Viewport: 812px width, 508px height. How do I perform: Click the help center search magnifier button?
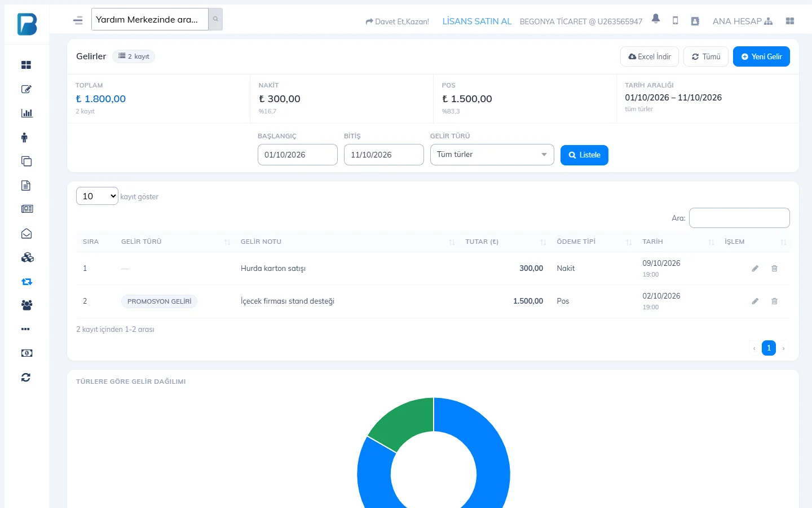pyautogui.click(x=215, y=19)
